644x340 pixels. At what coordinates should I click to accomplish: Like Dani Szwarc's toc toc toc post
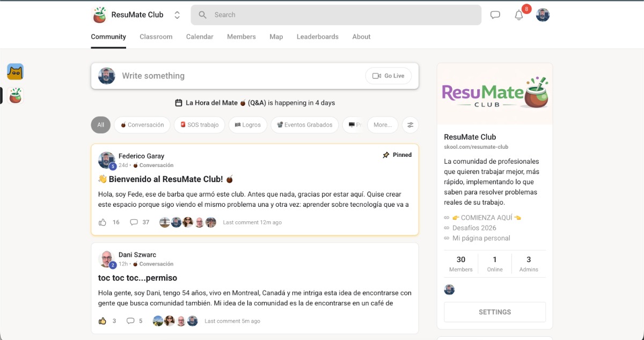pyautogui.click(x=103, y=321)
